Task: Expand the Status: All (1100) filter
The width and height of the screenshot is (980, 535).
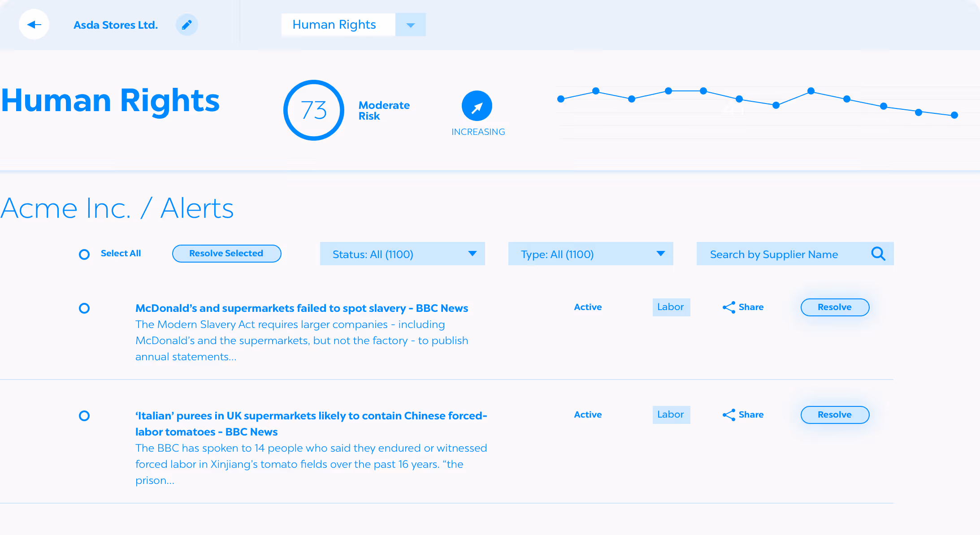Action: [x=402, y=254]
